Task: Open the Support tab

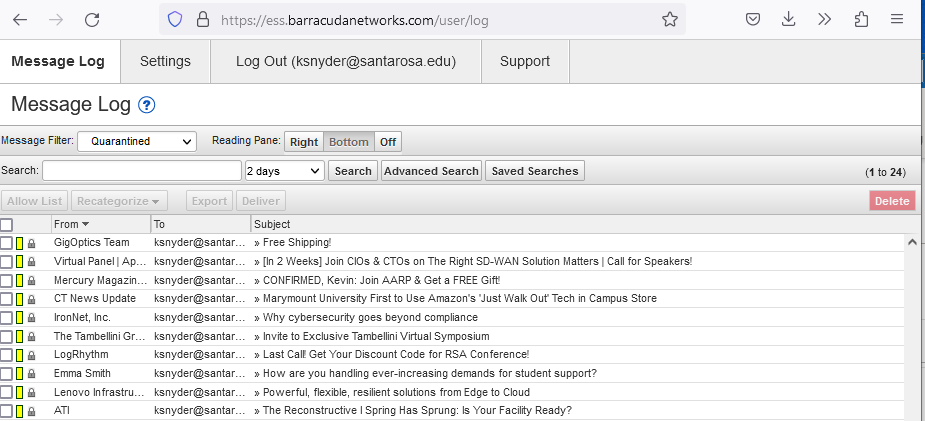Action: [x=525, y=61]
